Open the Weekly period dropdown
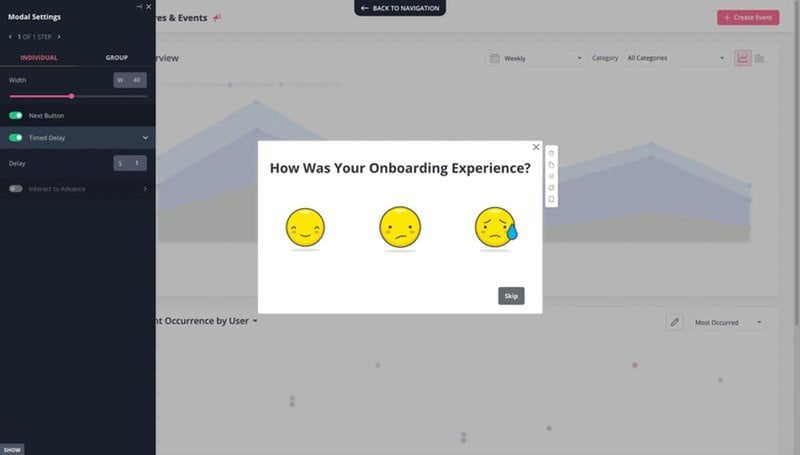The width and height of the screenshot is (800, 455). coord(536,58)
